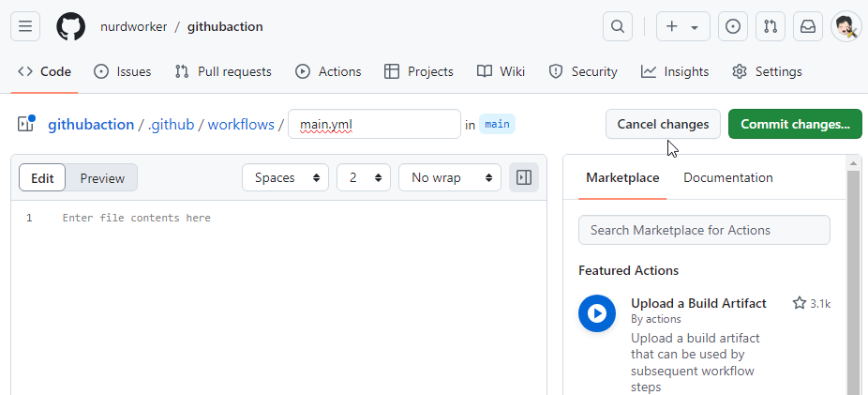Click the Featured Actions heading
This screenshot has width=868, height=395.
tap(628, 270)
